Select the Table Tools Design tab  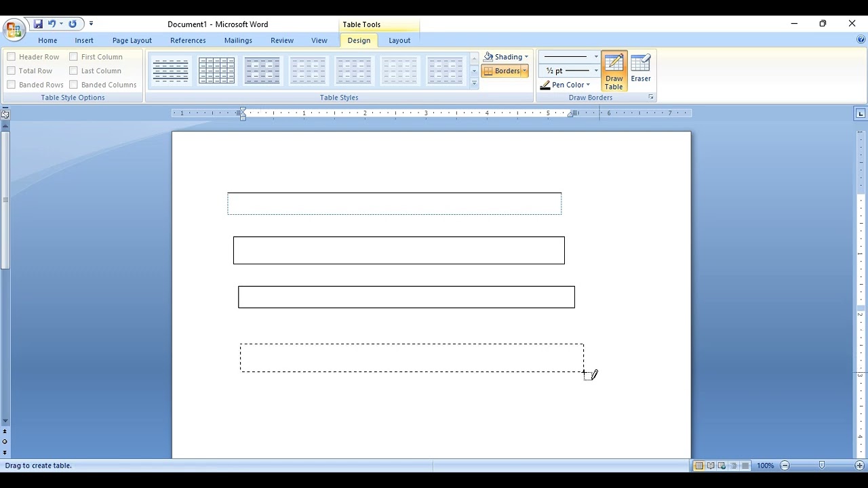coord(359,41)
